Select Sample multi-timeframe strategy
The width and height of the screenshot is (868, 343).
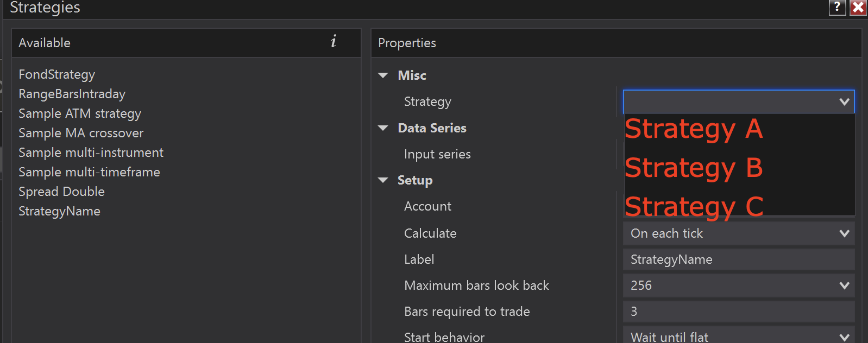coord(89,172)
